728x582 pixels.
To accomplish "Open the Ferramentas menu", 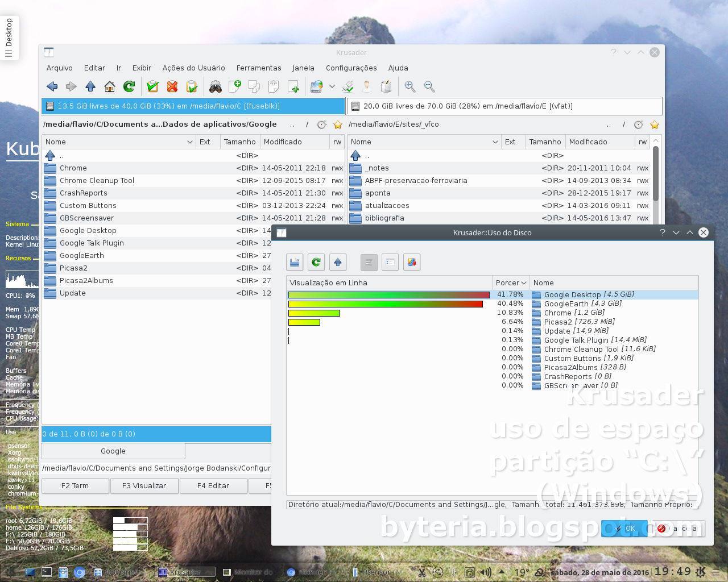I will [259, 68].
